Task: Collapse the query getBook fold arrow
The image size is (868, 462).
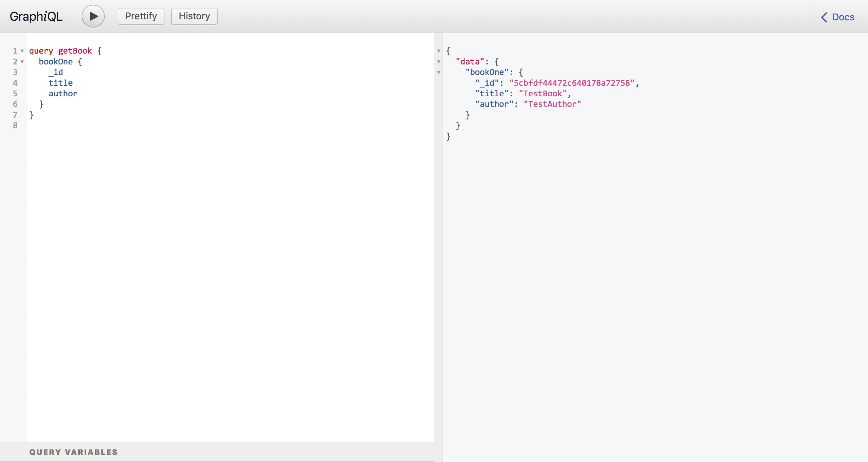Action: point(22,51)
